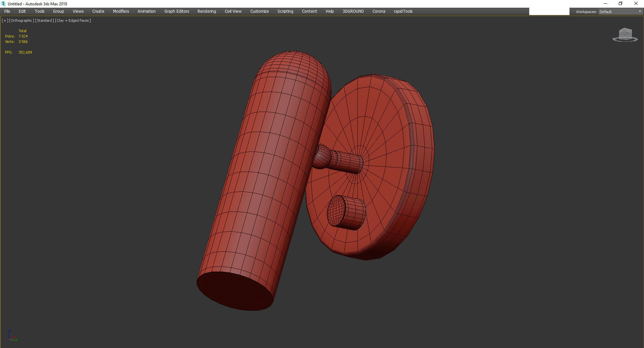Open the File menu
Screen dimensions: 644x348
click(x=7, y=11)
